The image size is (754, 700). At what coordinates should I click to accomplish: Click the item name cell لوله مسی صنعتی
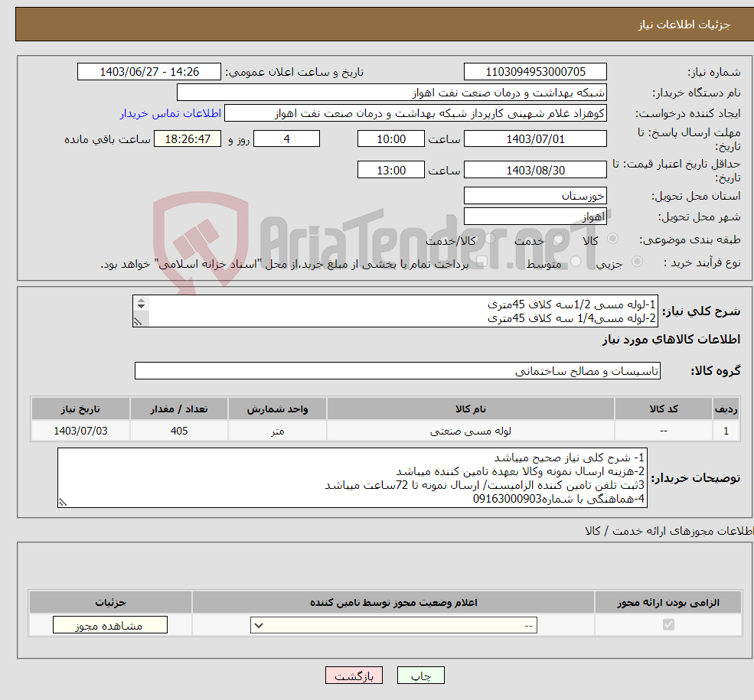tap(471, 431)
